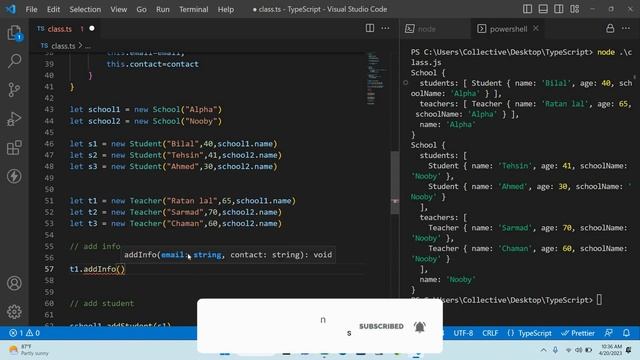
Task: Open the View menu
Action: click(x=119, y=9)
